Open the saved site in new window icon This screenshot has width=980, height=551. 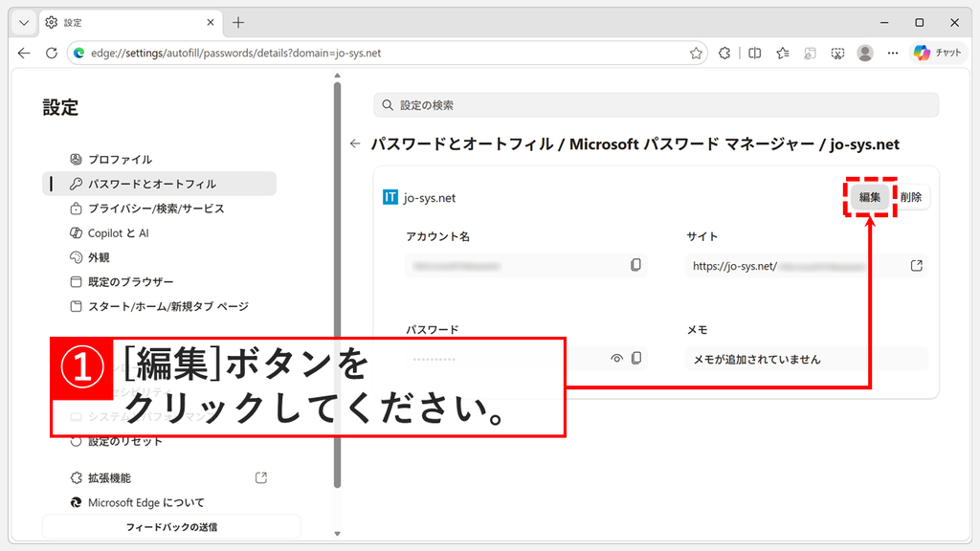click(x=916, y=266)
